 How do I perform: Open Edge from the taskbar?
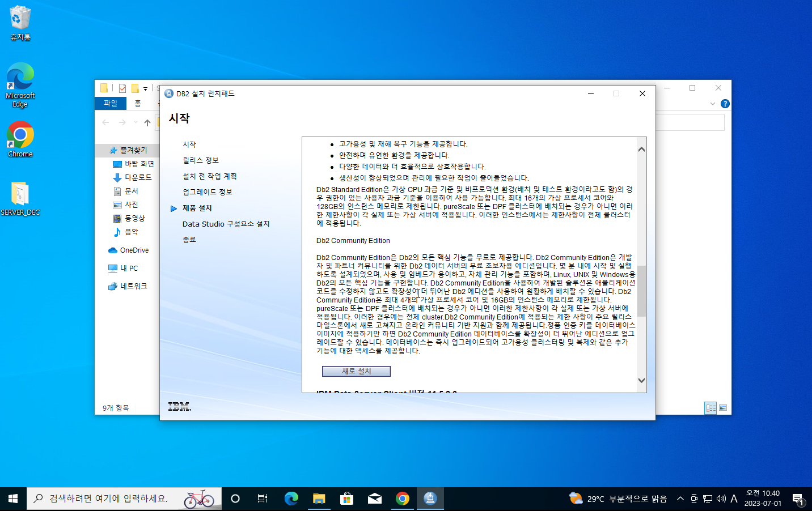point(291,499)
